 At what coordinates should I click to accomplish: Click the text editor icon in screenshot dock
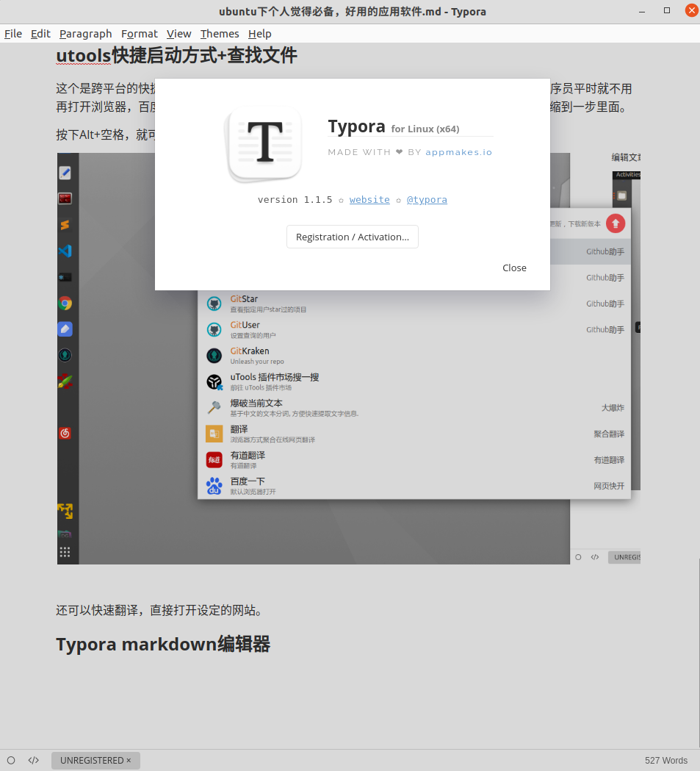pos(65,173)
